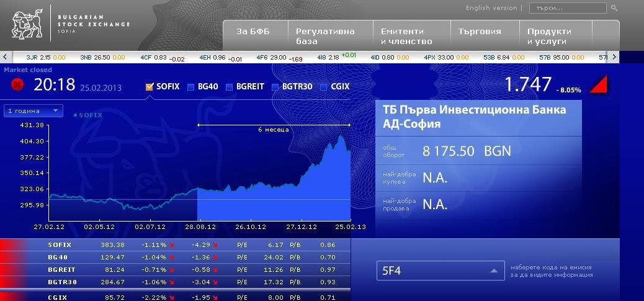Expand the 5F4 issue code dropdown
The width and height of the screenshot is (644, 301).
441,271
